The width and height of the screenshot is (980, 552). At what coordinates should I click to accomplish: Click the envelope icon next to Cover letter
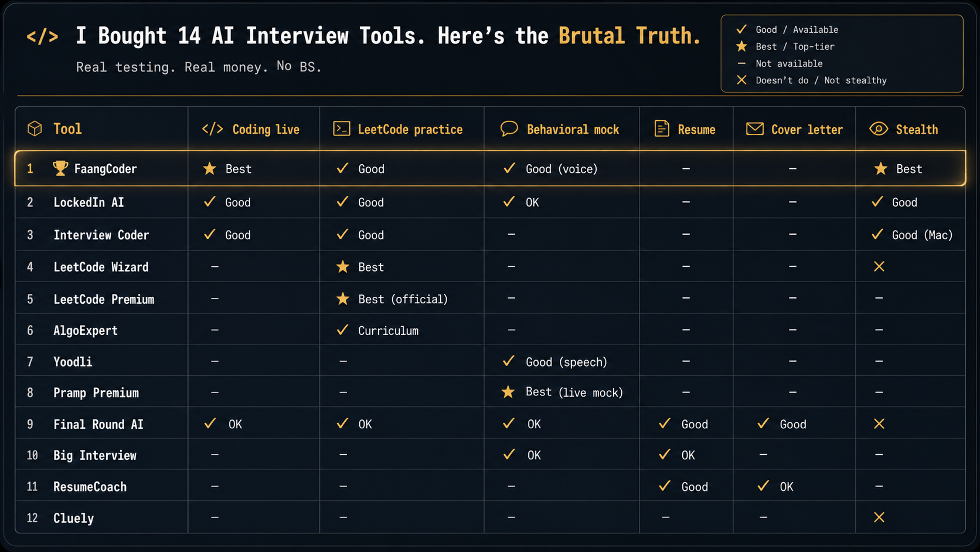[755, 128]
